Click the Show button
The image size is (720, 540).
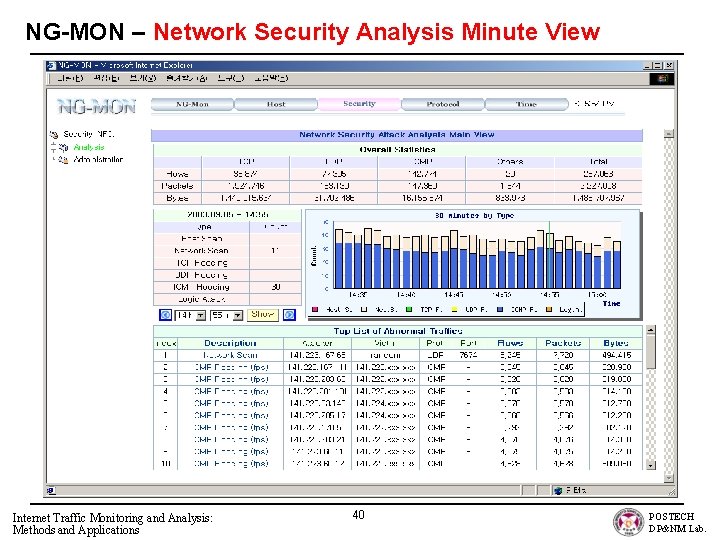point(263,315)
